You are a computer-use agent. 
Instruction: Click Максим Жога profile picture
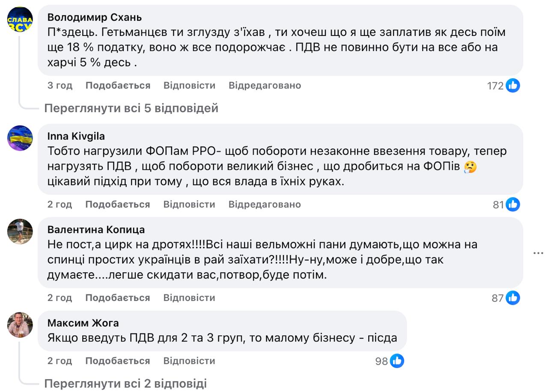click(20, 325)
